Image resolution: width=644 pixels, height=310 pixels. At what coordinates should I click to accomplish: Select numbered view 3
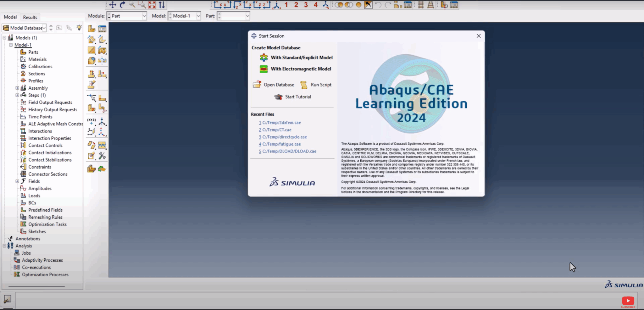coord(306,4)
